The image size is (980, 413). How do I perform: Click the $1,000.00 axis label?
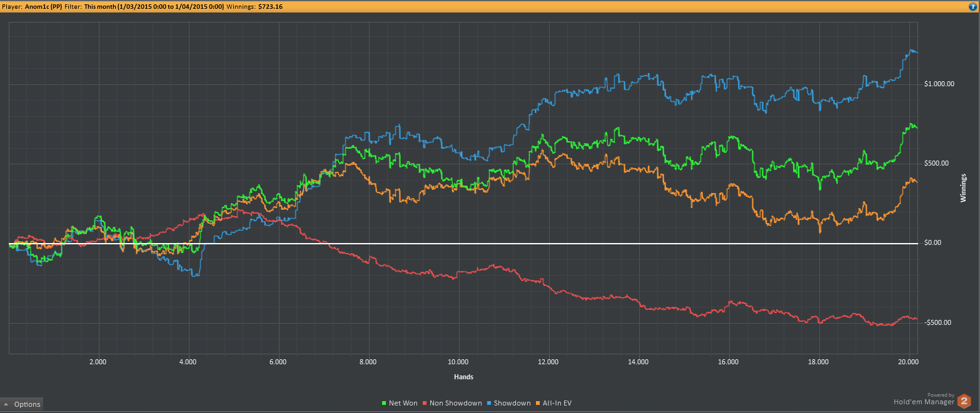click(x=939, y=84)
